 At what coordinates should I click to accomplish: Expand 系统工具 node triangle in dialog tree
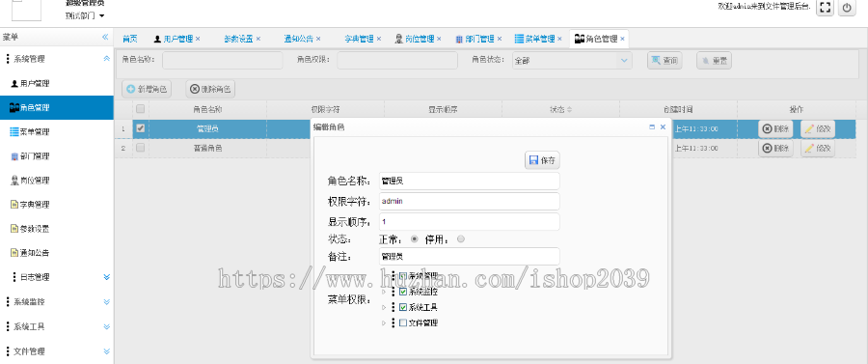coord(384,307)
